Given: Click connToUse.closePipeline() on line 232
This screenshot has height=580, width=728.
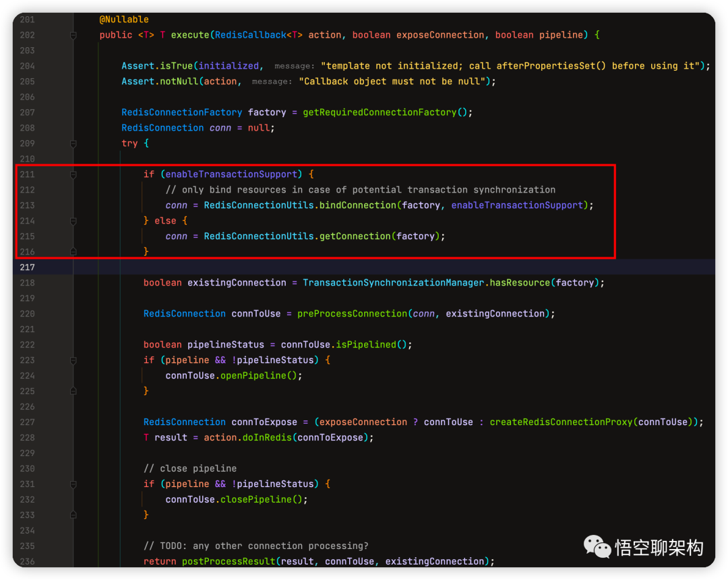Looking at the screenshot, I should (234, 499).
